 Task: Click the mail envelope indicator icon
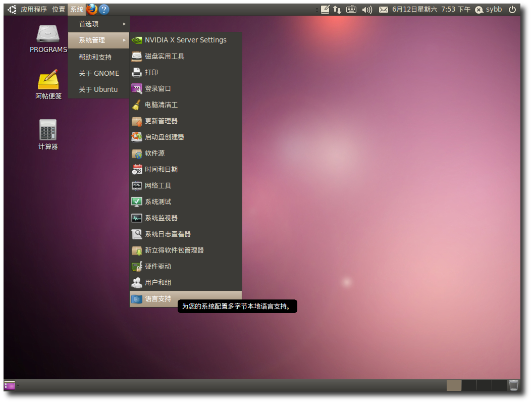[384, 9]
